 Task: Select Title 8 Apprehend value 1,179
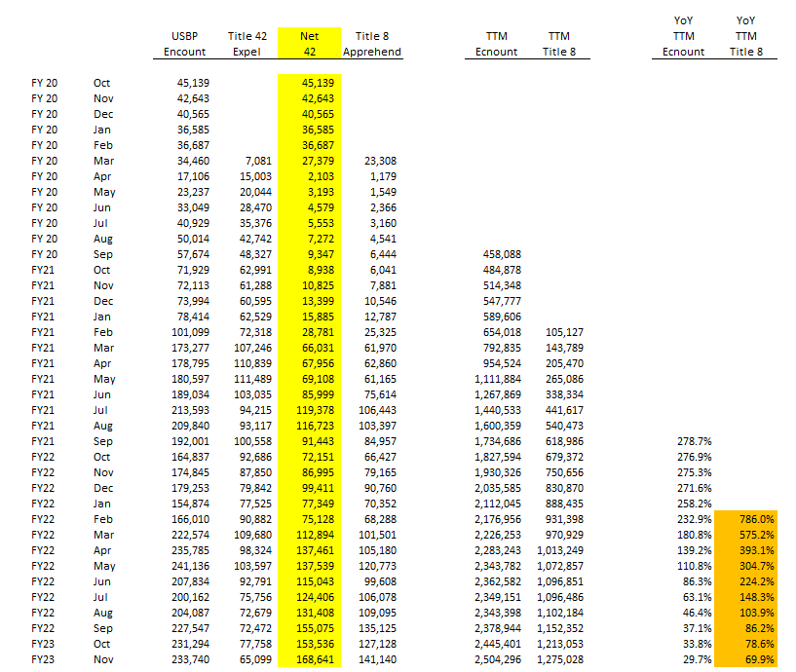pyautogui.click(x=383, y=176)
